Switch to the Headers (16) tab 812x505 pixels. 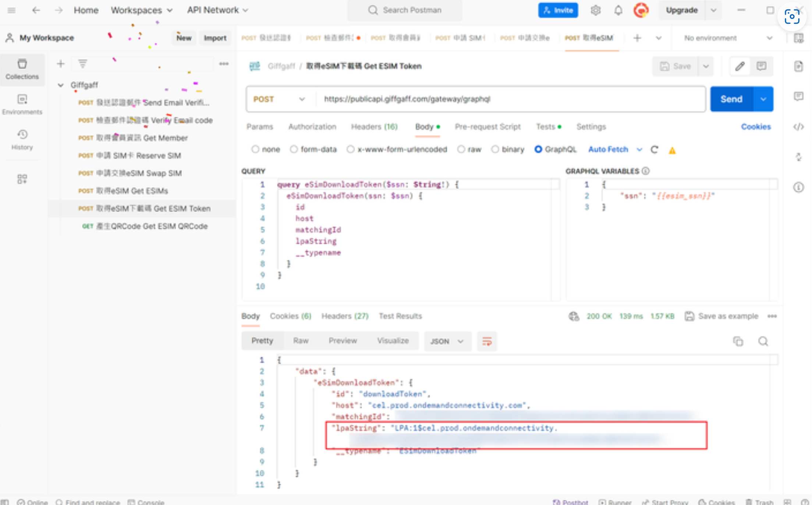pos(374,127)
